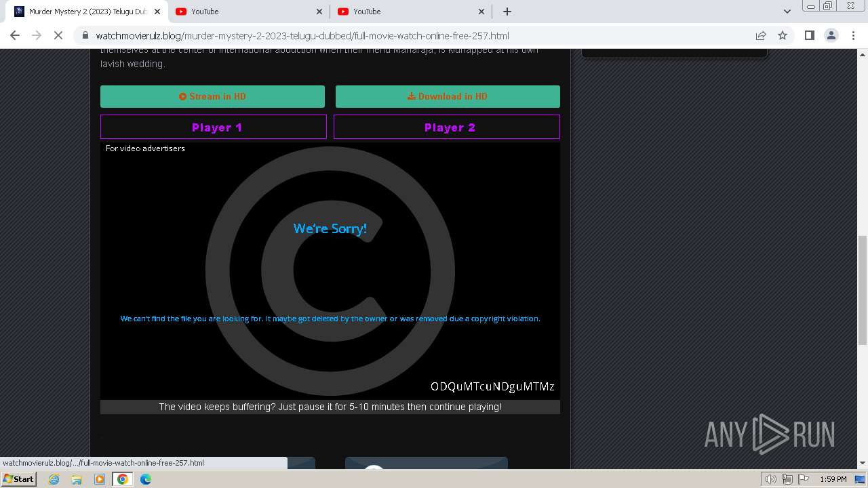Show the clock at 1:59 PM
The image size is (868, 488).
click(x=833, y=479)
